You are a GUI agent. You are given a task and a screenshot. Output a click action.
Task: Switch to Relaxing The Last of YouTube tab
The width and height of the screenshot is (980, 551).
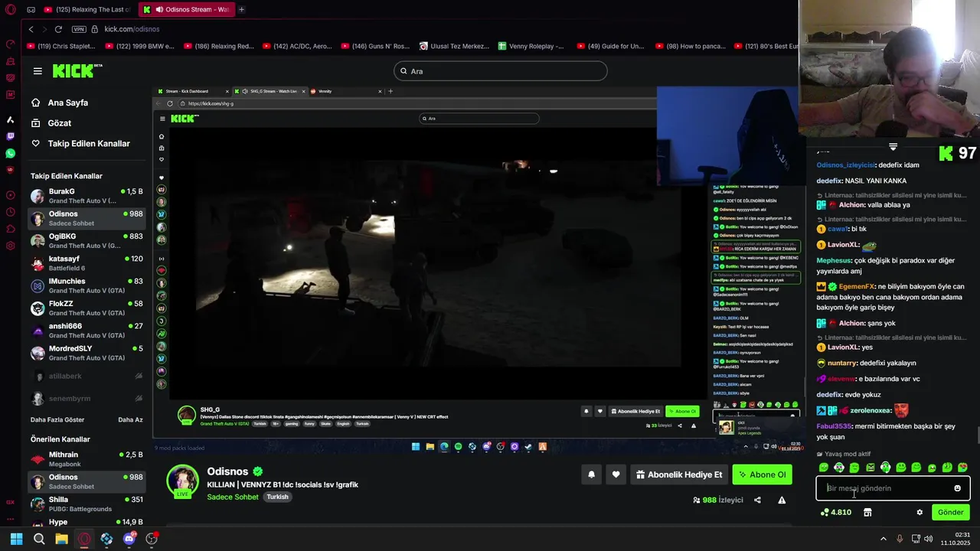(x=87, y=9)
